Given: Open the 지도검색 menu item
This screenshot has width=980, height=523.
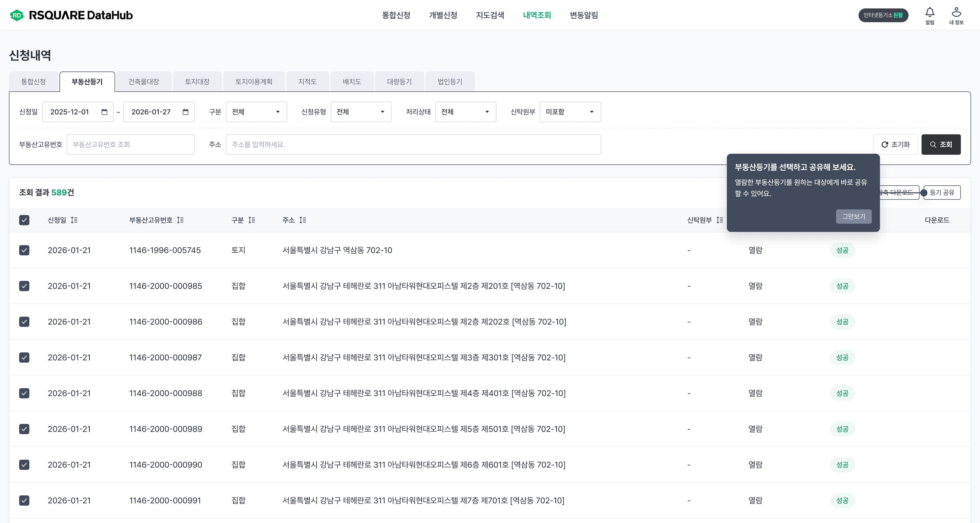Looking at the screenshot, I should click(490, 15).
